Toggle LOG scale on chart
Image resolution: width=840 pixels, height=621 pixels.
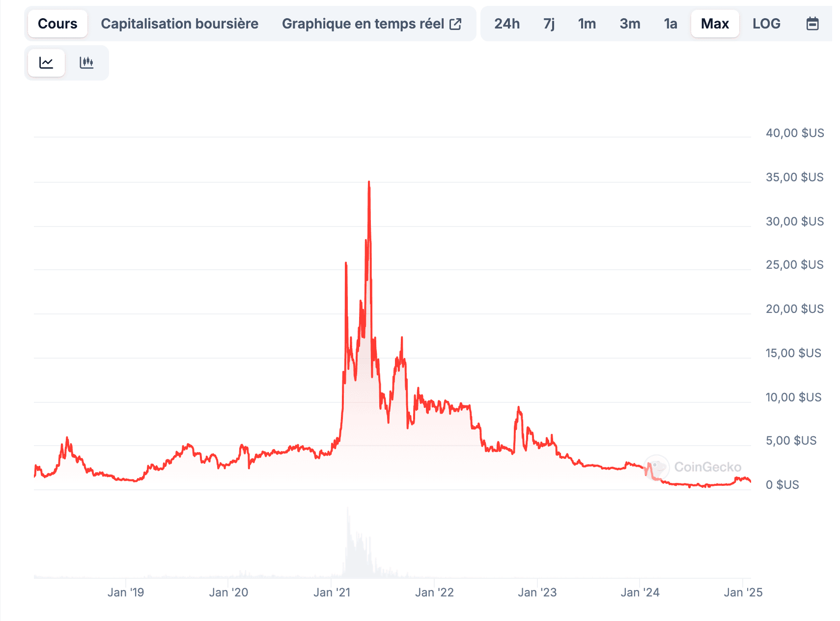click(x=766, y=24)
